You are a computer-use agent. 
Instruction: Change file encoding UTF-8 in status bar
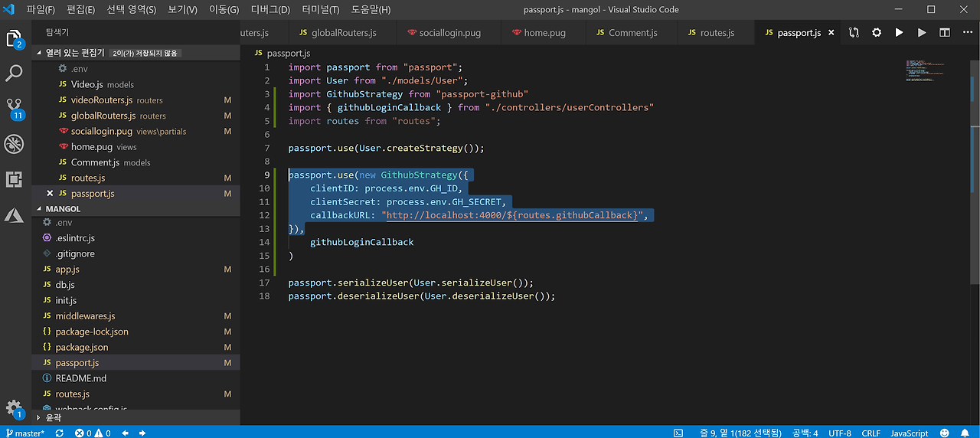pyautogui.click(x=840, y=433)
